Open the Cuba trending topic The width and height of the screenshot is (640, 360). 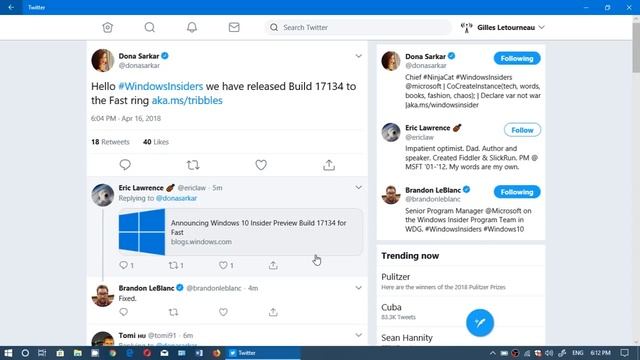pos(460,311)
